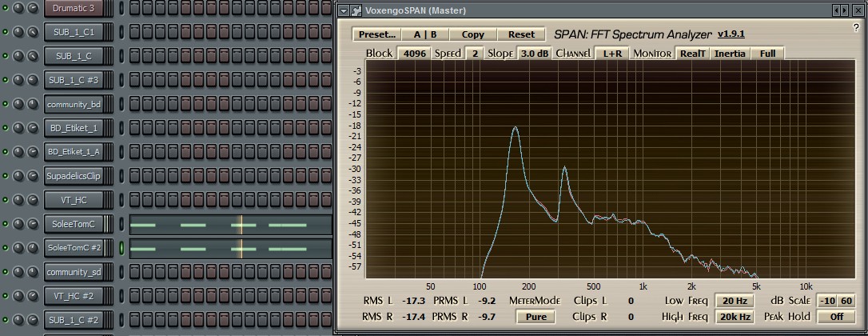This screenshot has height=336, width=868.
Task: Open the SUB_1_C #3 channel button
Action: (74, 80)
